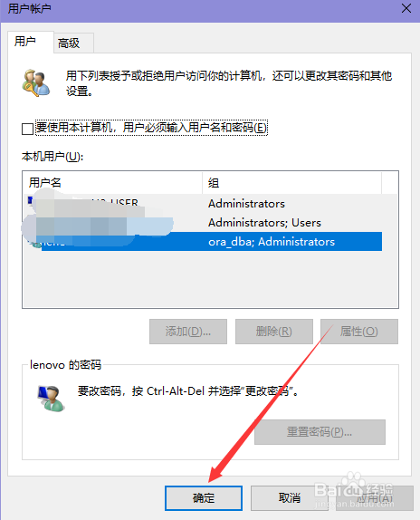
Task: Click the 重置密码(P)... button
Action: point(320,432)
